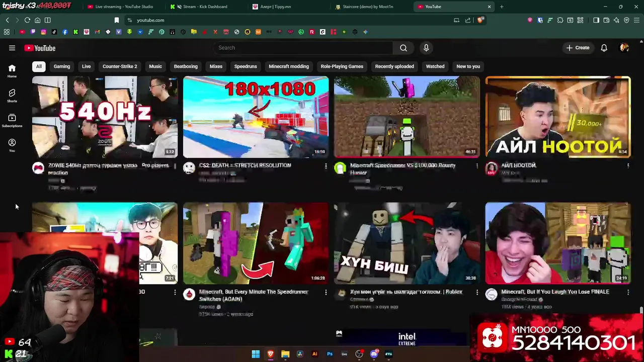Screen dimensions: 644x362
Task: Bookmark this page in address bar
Action: (117, 20)
